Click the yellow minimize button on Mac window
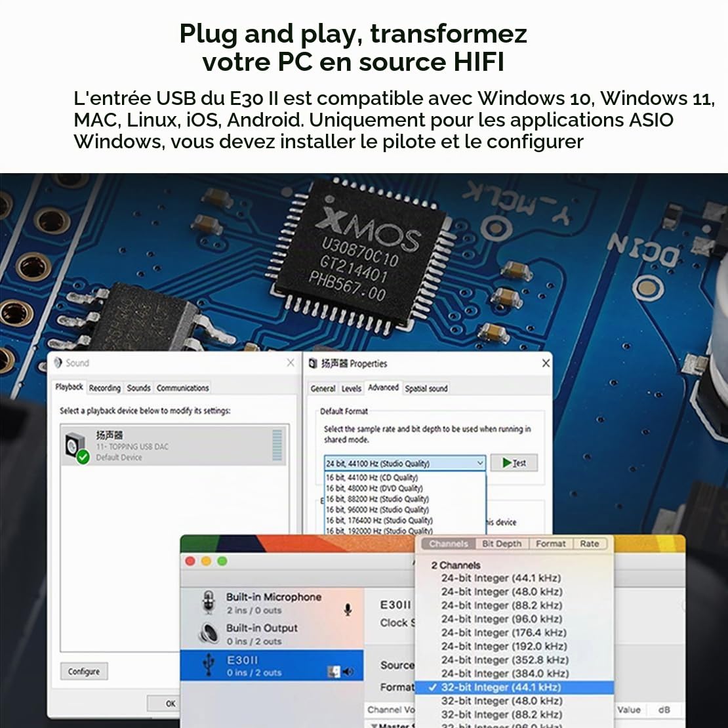 point(206,561)
